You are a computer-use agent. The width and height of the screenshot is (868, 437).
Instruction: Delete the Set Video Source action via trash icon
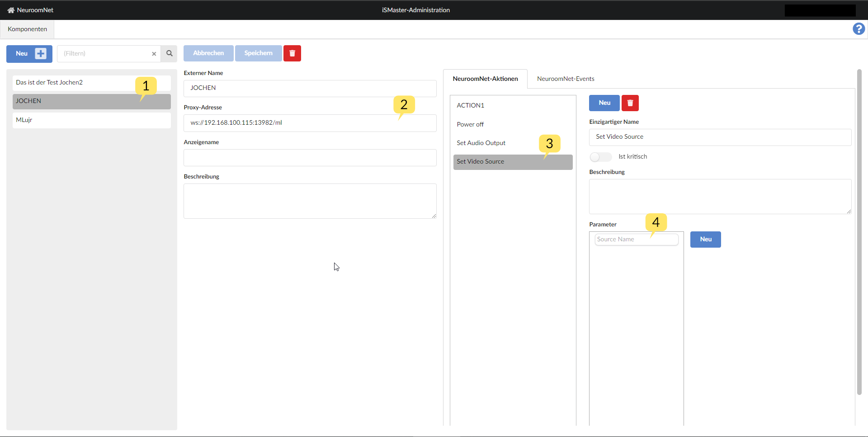[x=630, y=103]
